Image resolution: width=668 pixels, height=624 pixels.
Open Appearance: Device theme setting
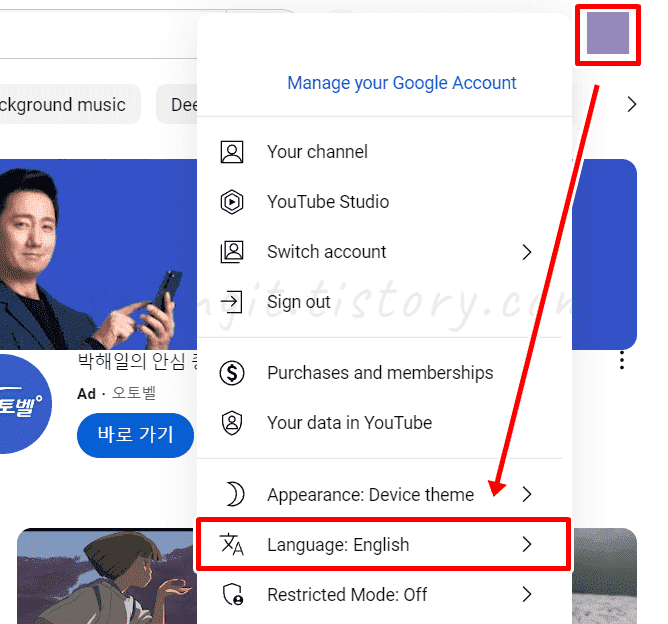pos(384,494)
